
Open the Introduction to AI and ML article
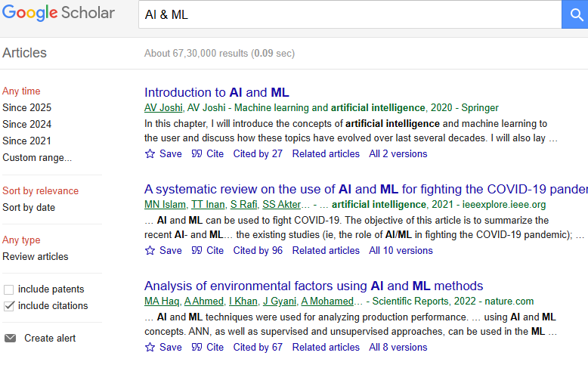pos(217,92)
